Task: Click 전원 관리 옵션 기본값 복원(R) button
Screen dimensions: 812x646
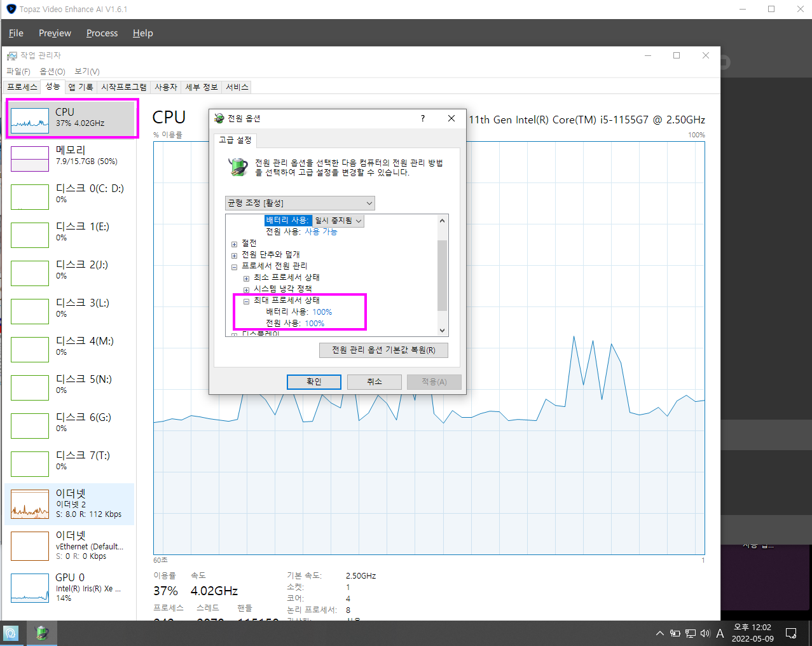Action: coord(383,350)
